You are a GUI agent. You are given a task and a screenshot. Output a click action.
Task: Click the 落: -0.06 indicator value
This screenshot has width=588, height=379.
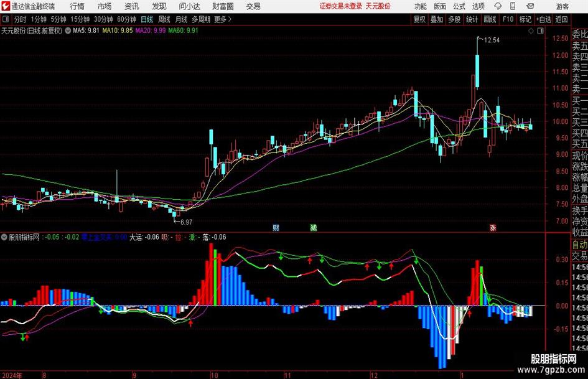click(214, 237)
